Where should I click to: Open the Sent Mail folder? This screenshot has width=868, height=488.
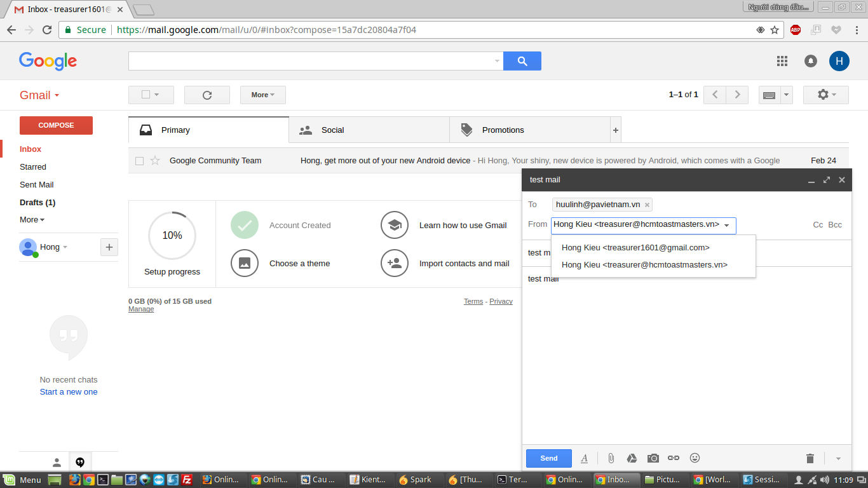37,185
